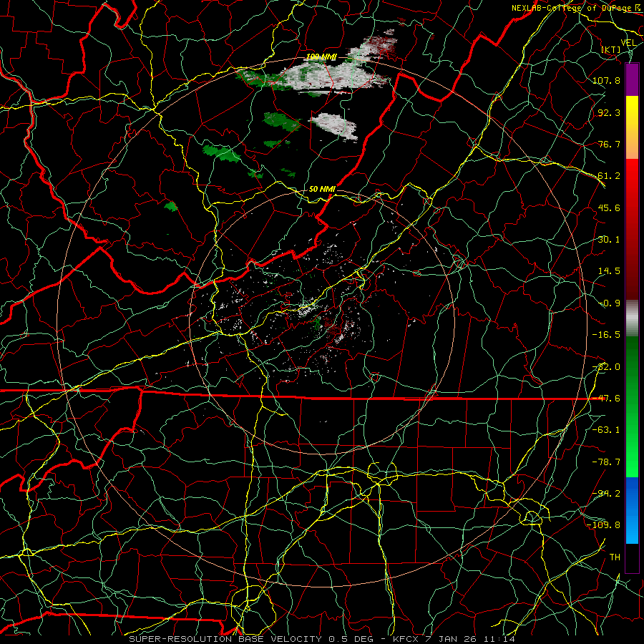The width and height of the screenshot is (644, 644).
Task: Click the -109.8 value on the velocity scale
Action: (604, 525)
